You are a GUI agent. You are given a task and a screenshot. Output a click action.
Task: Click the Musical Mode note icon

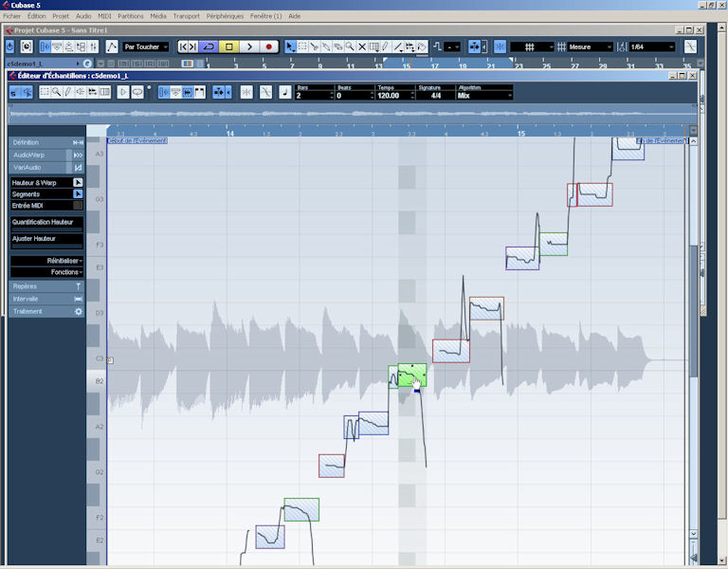[285, 92]
